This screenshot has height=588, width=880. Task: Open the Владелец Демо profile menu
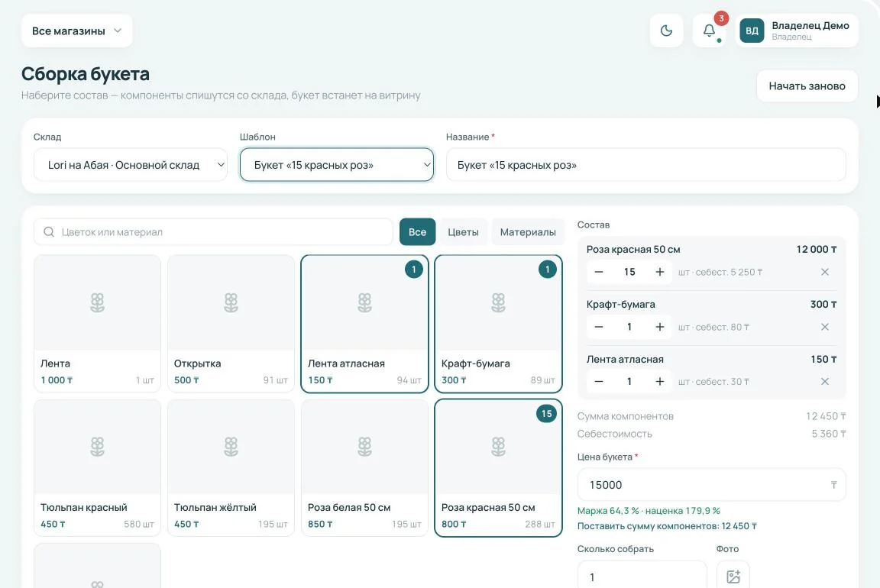[797, 31]
